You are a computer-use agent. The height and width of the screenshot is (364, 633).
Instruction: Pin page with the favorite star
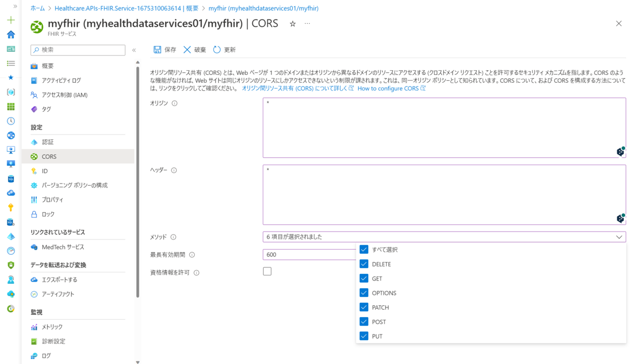coord(293,24)
